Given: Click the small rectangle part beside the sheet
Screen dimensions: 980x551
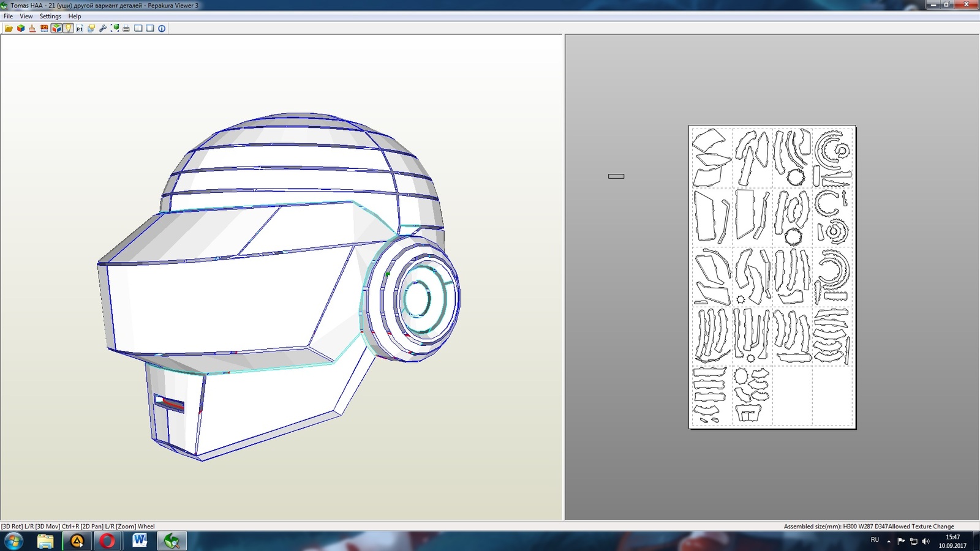Looking at the screenshot, I should [616, 176].
